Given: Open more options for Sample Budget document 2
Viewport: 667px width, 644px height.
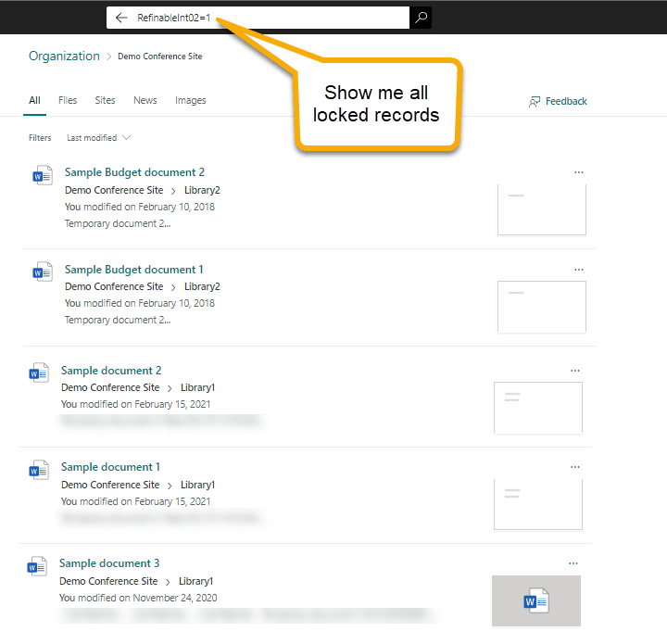Looking at the screenshot, I should coord(578,172).
